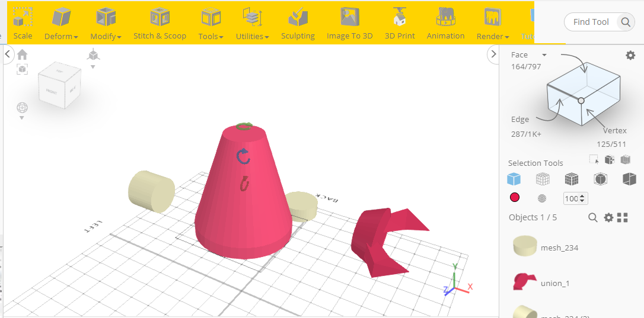Open the perspective view cube icon
The image size is (644, 318).
pyautogui.click(x=93, y=54)
